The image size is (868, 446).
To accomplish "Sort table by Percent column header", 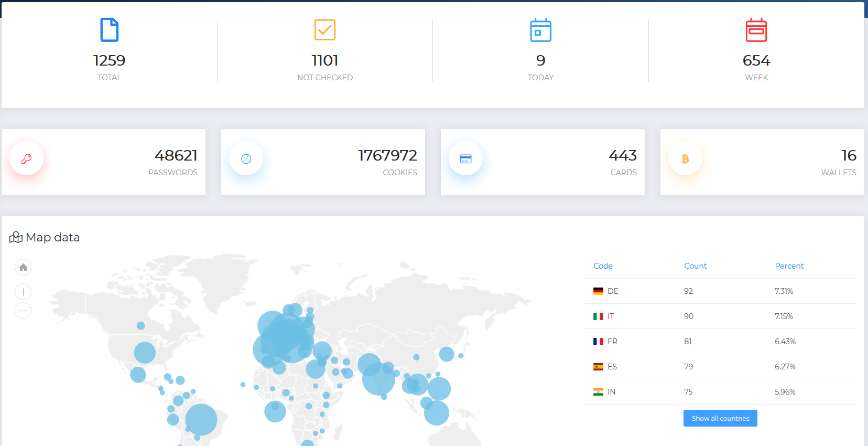I will tap(789, 266).
